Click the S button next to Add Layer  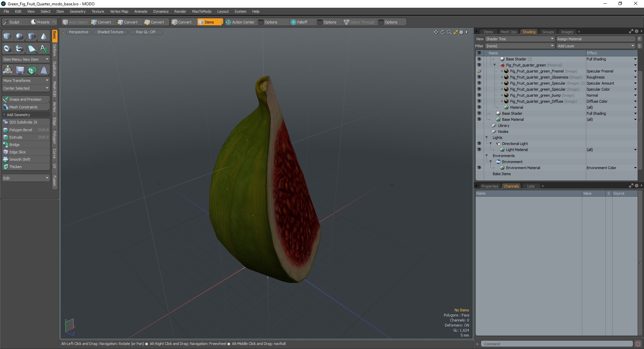point(639,46)
